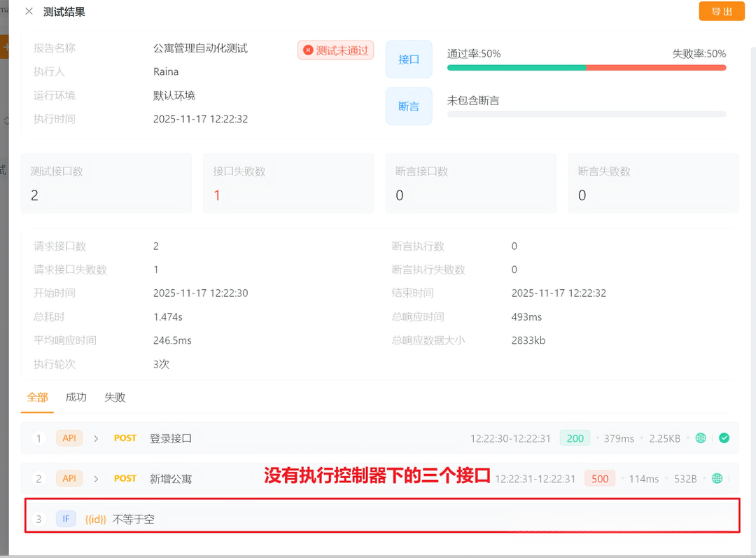Click the 493ms total response time
This screenshot has height=558, width=756.
click(526, 317)
